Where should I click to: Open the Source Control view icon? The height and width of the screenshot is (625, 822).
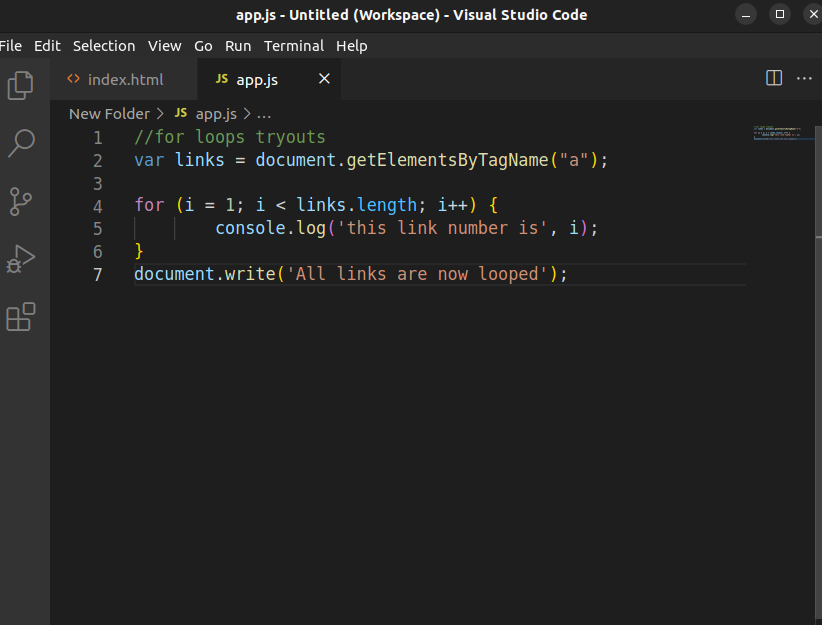coord(21,201)
